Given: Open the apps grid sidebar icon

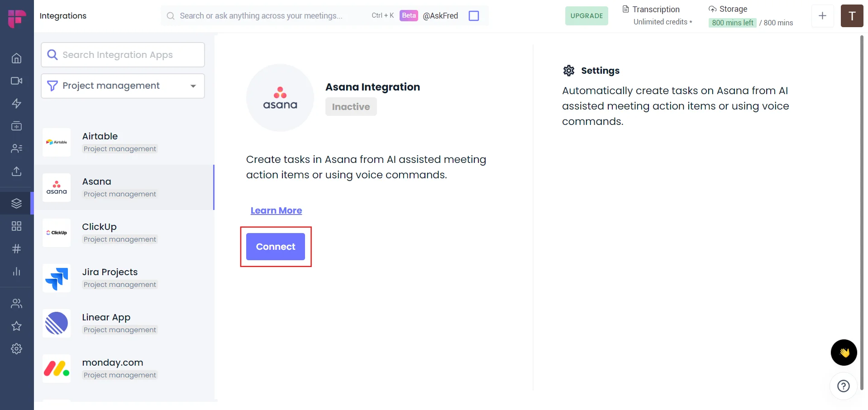Looking at the screenshot, I should [17, 226].
